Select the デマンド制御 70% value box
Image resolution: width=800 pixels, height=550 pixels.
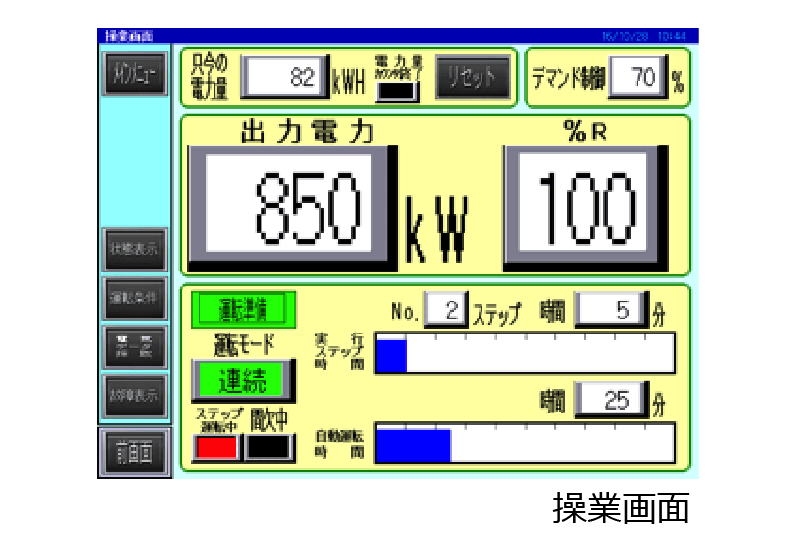pos(638,77)
